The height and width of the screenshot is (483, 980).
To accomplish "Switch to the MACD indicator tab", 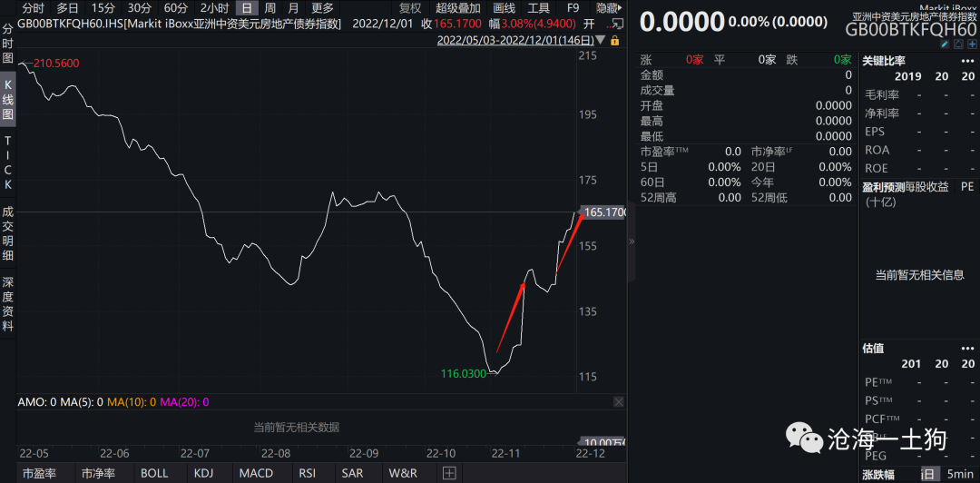I will point(256,473).
